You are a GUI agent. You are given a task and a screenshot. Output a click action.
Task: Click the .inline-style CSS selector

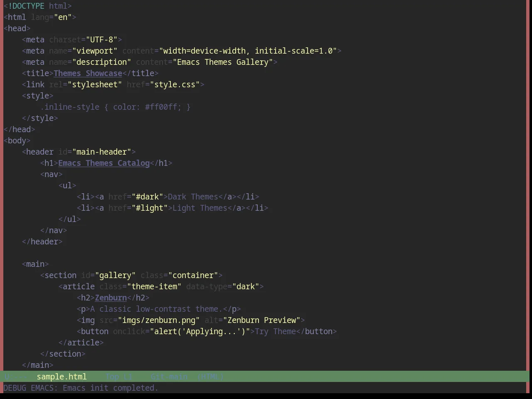coord(70,107)
